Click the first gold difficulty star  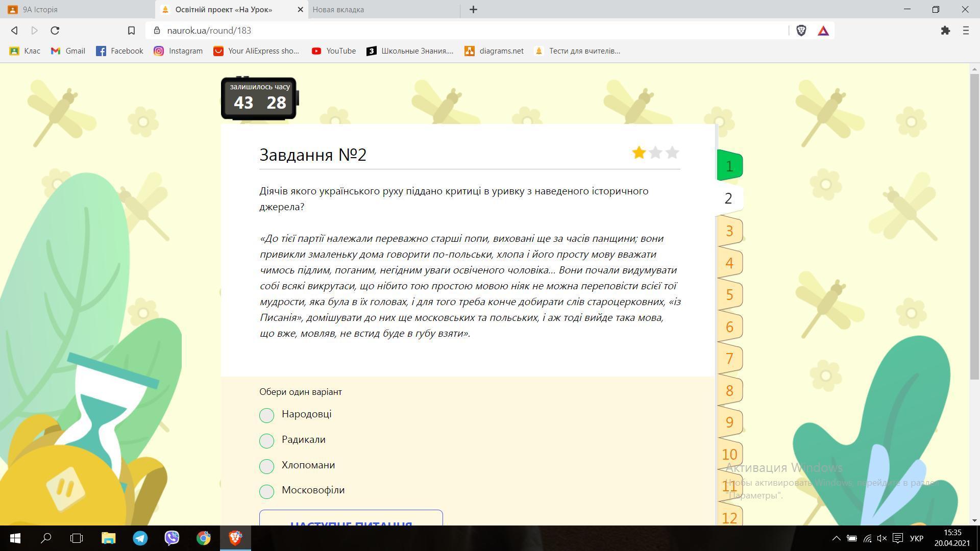[x=639, y=153]
